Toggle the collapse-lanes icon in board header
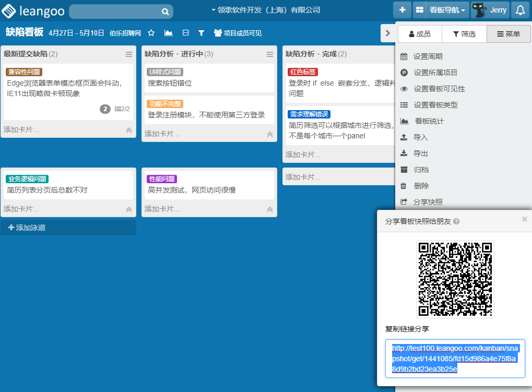 [185, 33]
